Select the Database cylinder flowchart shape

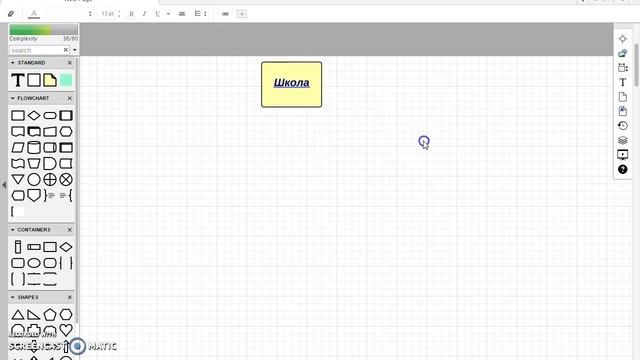click(34, 148)
